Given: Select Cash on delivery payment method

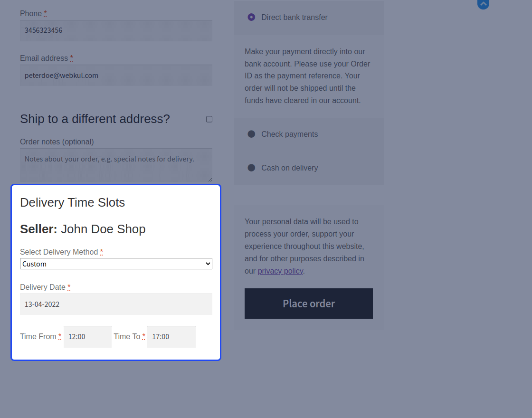Looking at the screenshot, I should click(x=251, y=168).
